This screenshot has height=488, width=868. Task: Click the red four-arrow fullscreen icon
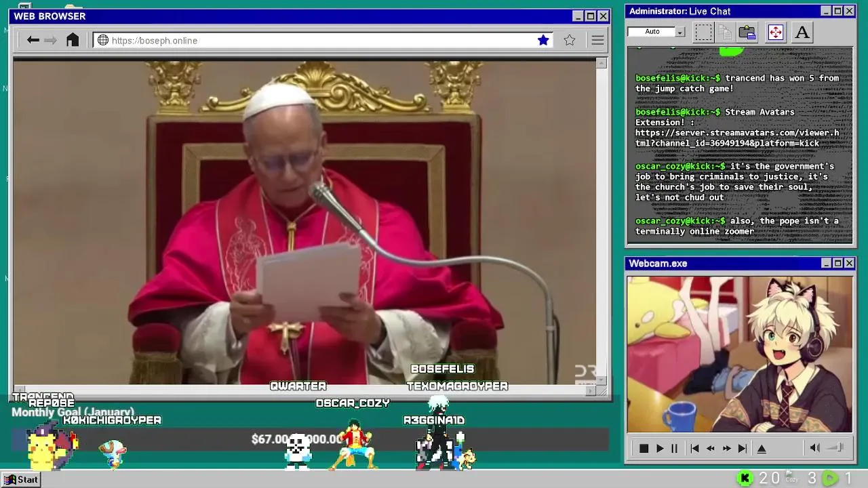[775, 32]
